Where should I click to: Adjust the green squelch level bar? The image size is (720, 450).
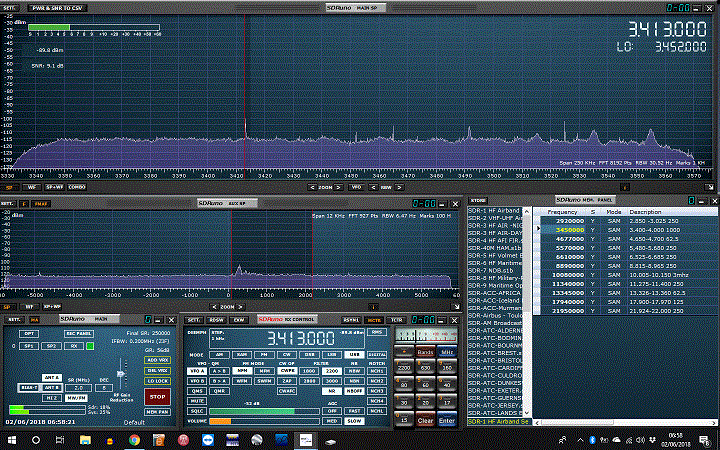click(x=264, y=411)
